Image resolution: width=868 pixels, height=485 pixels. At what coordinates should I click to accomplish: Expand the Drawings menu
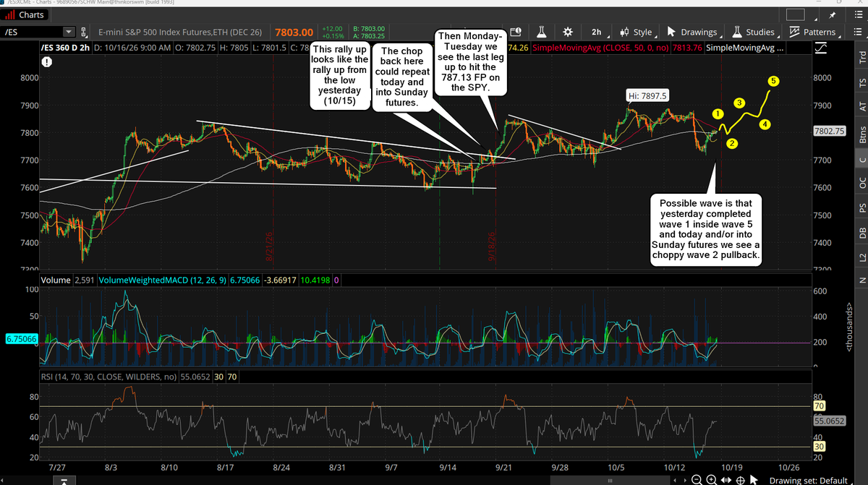[x=693, y=32]
